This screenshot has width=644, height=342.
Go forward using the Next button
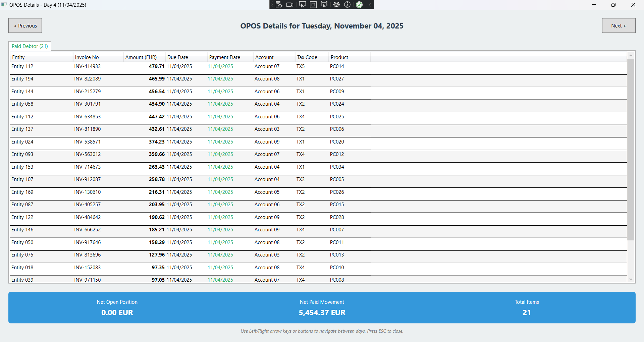click(619, 25)
